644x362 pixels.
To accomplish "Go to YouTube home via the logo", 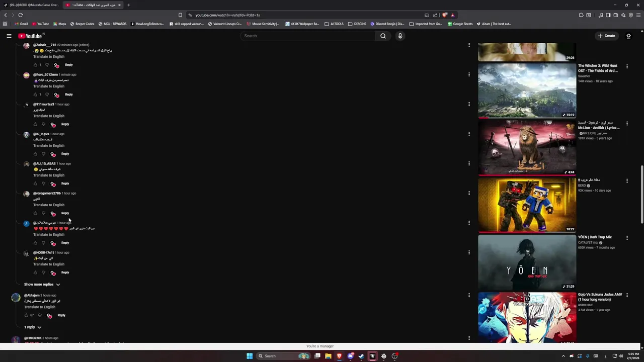I will 30,36.
